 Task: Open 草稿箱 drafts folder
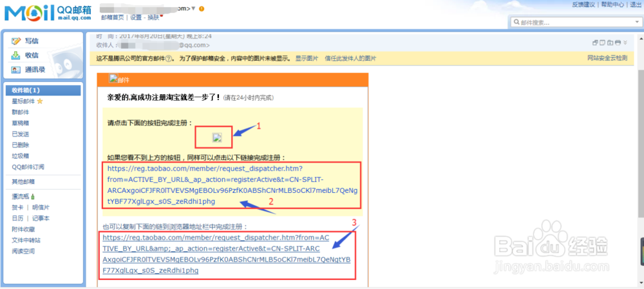(x=21, y=123)
